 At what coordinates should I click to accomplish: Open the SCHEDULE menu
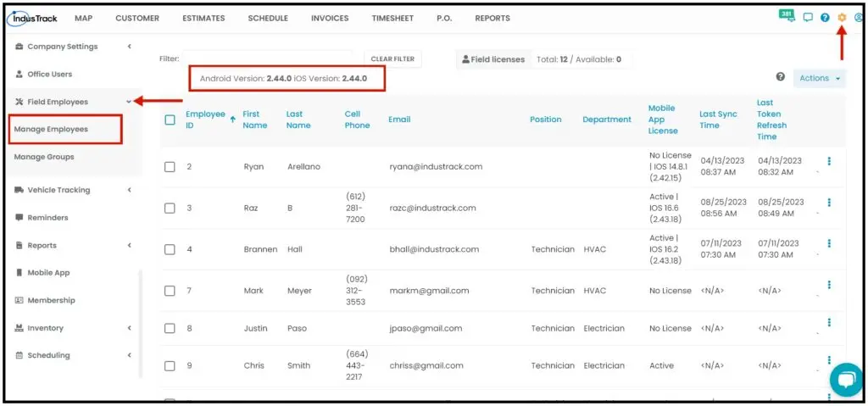(x=268, y=19)
